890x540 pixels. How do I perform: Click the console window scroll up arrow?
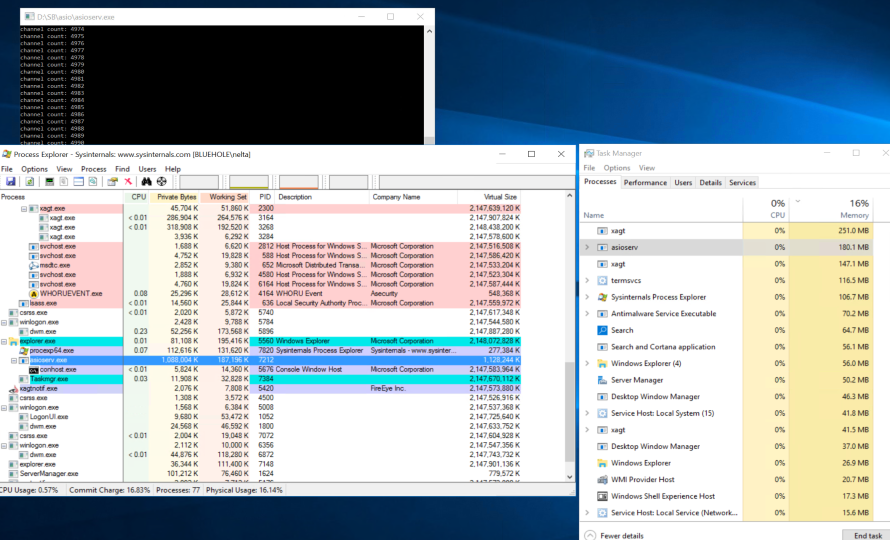tap(429, 31)
